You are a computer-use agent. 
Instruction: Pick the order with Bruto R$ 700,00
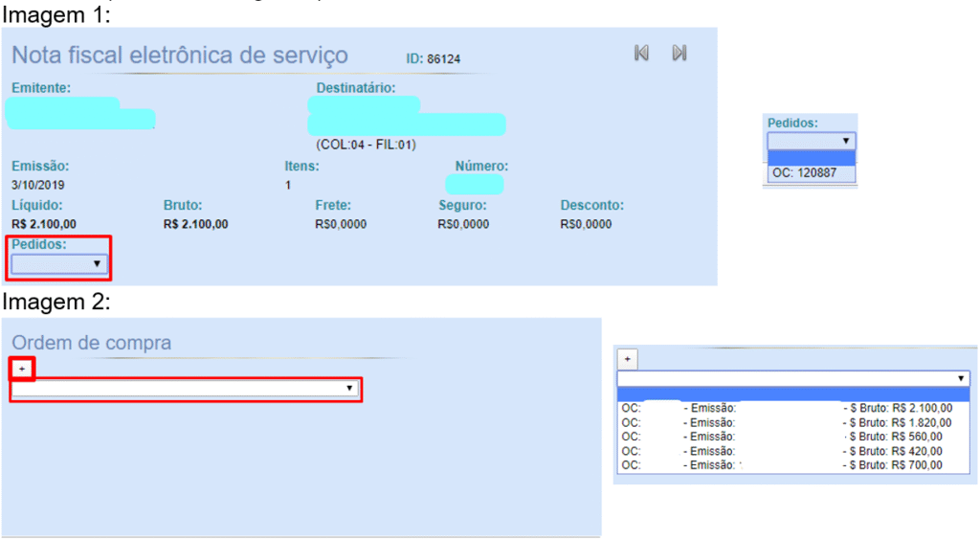(x=792, y=465)
